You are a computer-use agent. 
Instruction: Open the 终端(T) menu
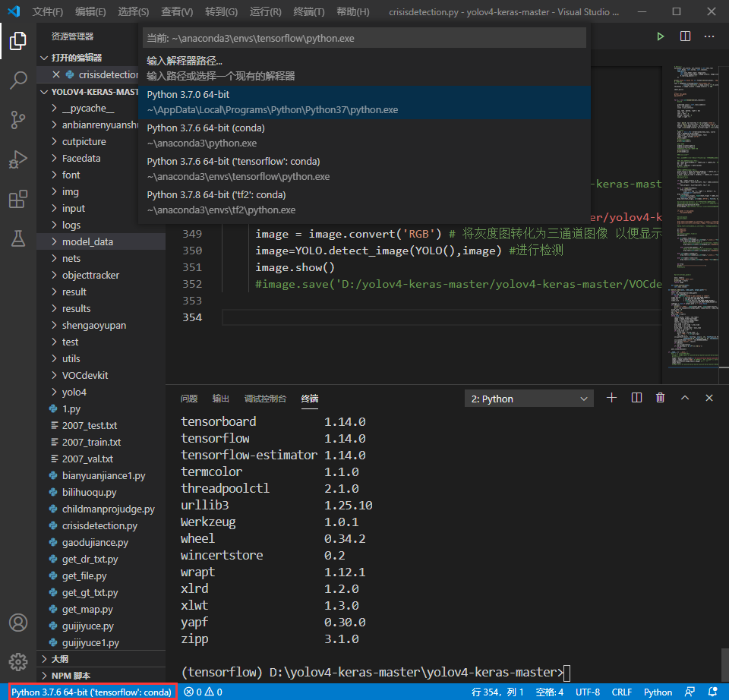pyautogui.click(x=308, y=12)
